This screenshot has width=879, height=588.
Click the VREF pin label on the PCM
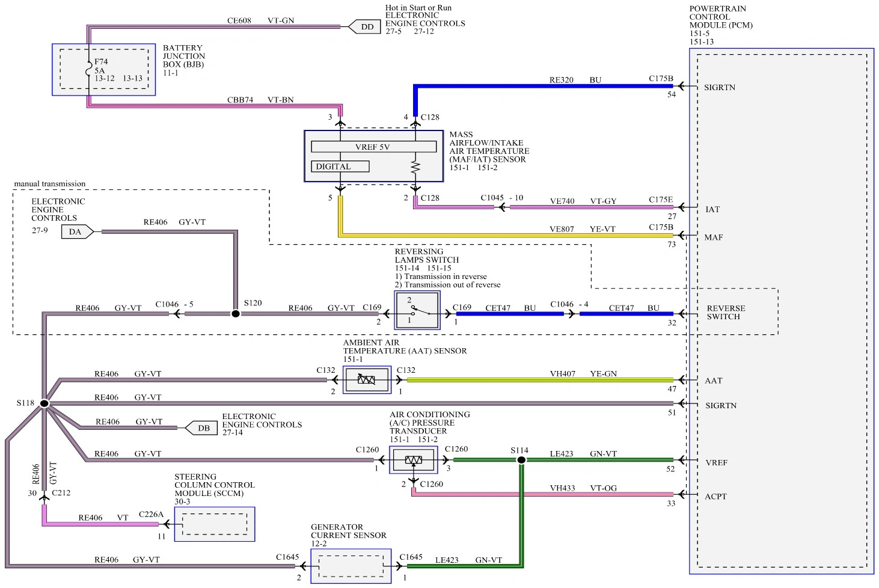717,463
